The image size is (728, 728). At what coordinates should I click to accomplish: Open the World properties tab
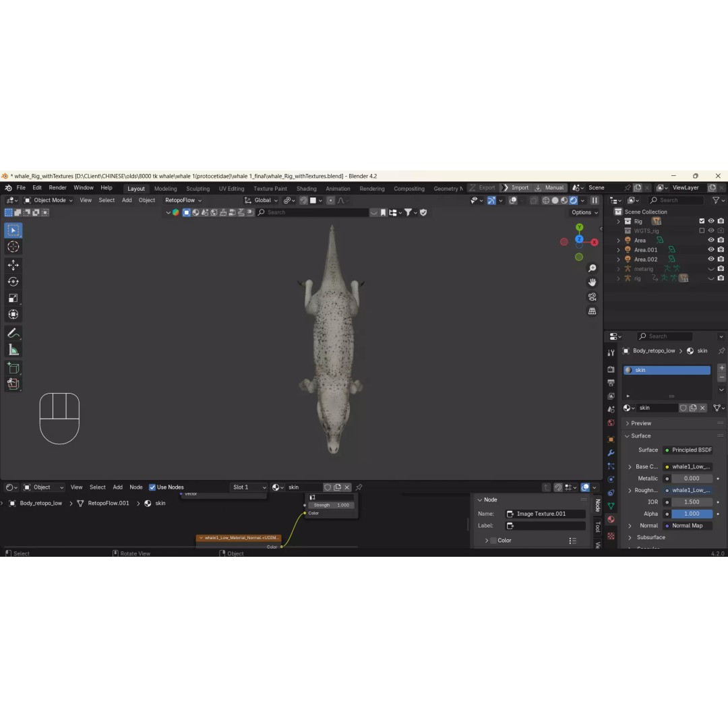click(611, 423)
